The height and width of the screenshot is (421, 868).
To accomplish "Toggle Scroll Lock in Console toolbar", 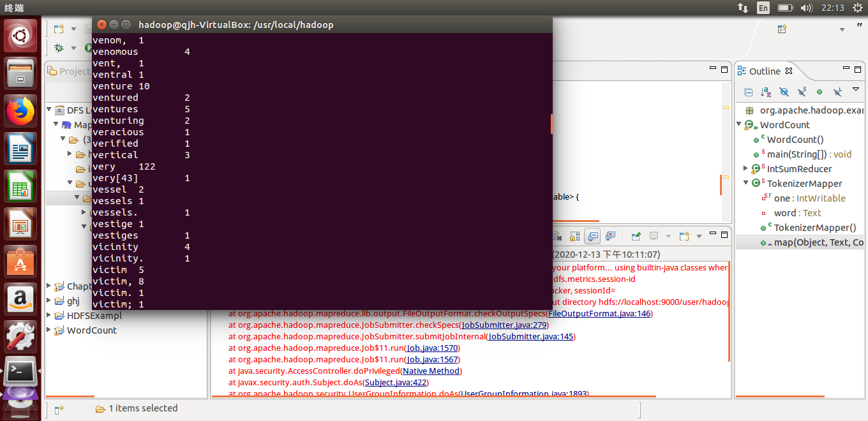I will (x=574, y=236).
